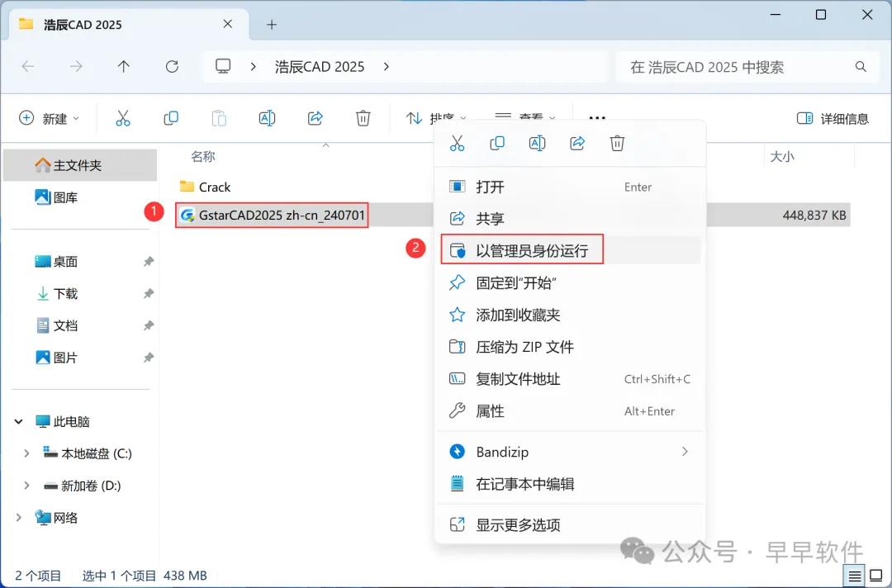The image size is (892, 588).
Task: Choose 复制文件地址
Action: pos(570,379)
